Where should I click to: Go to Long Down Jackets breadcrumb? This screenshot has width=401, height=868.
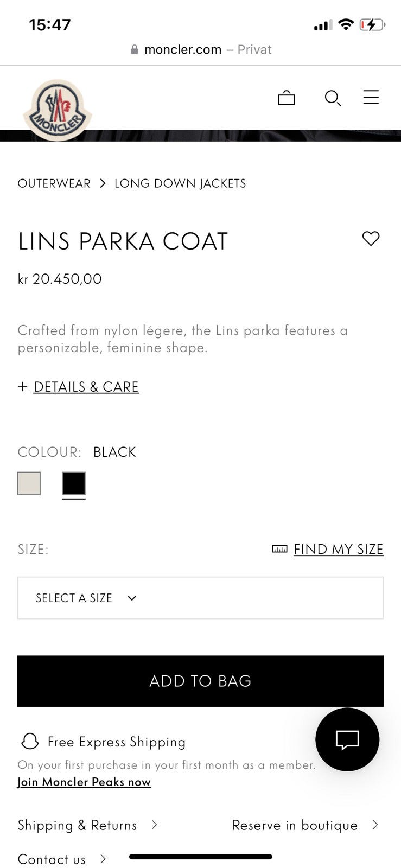[180, 183]
